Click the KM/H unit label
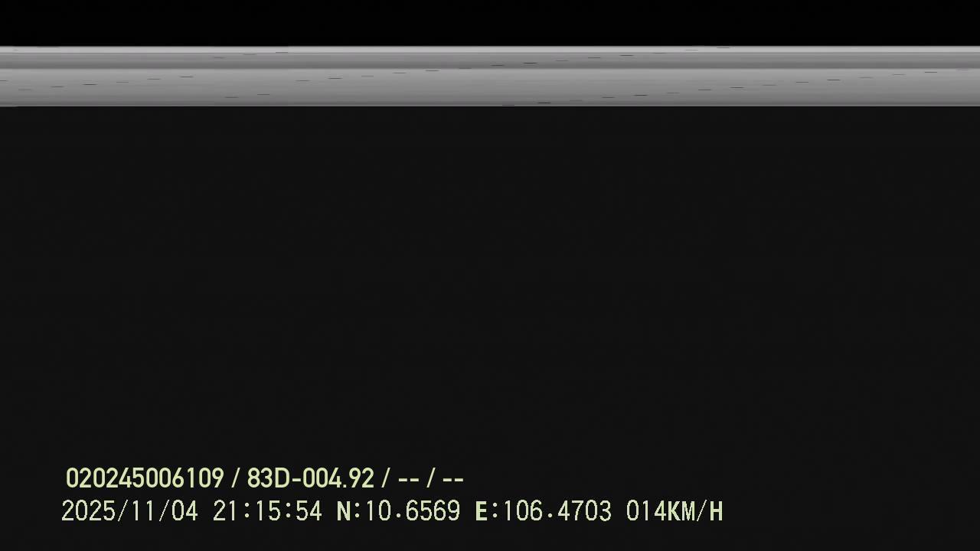This screenshot has height=551, width=980. [x=695, y=511]
